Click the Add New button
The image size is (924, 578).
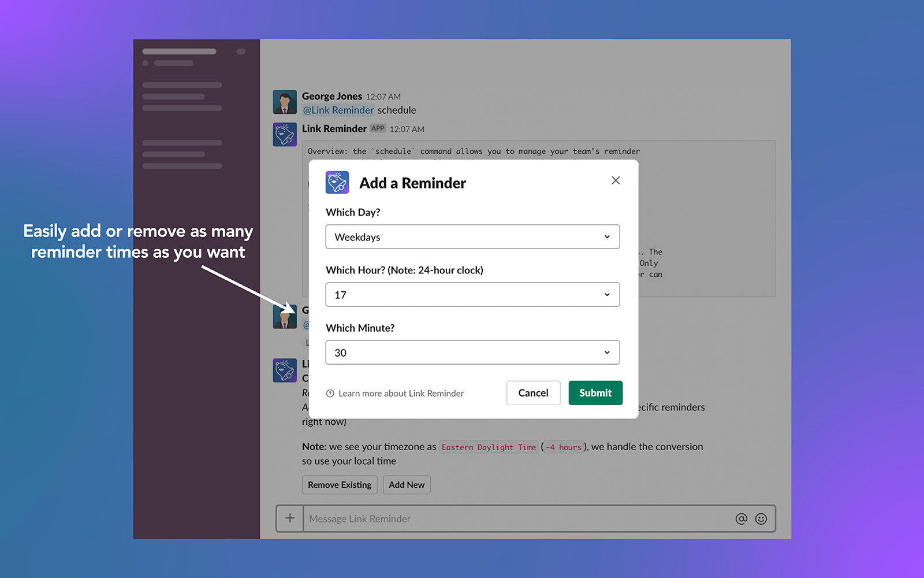407,484
